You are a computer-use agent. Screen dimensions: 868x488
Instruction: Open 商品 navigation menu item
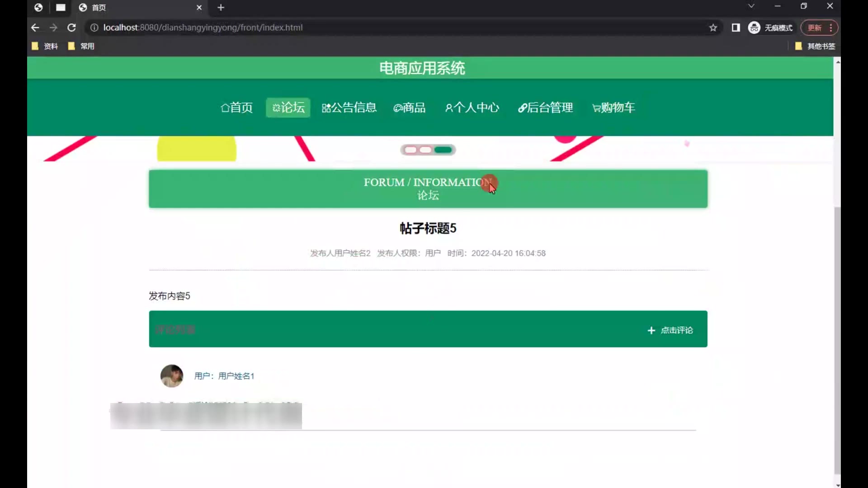tap(409, 108)
